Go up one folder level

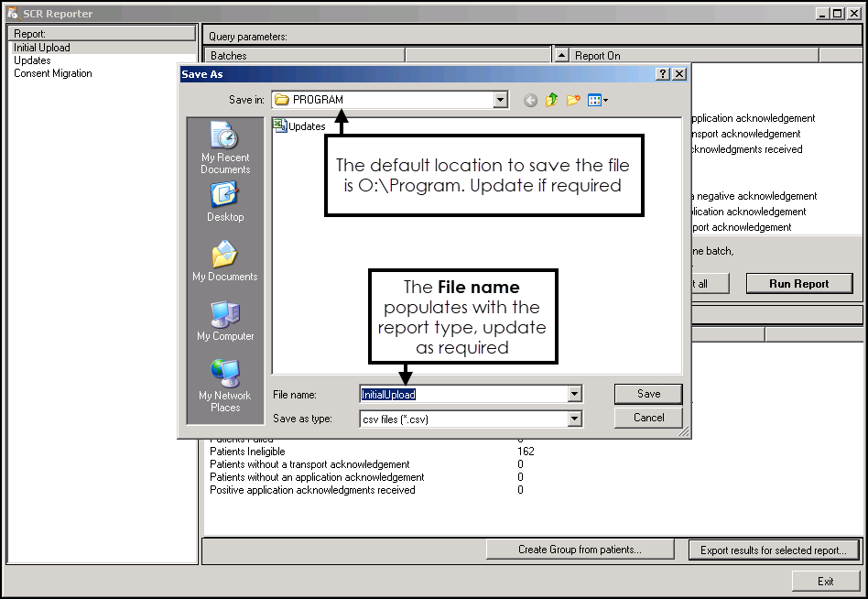point(552,101)
